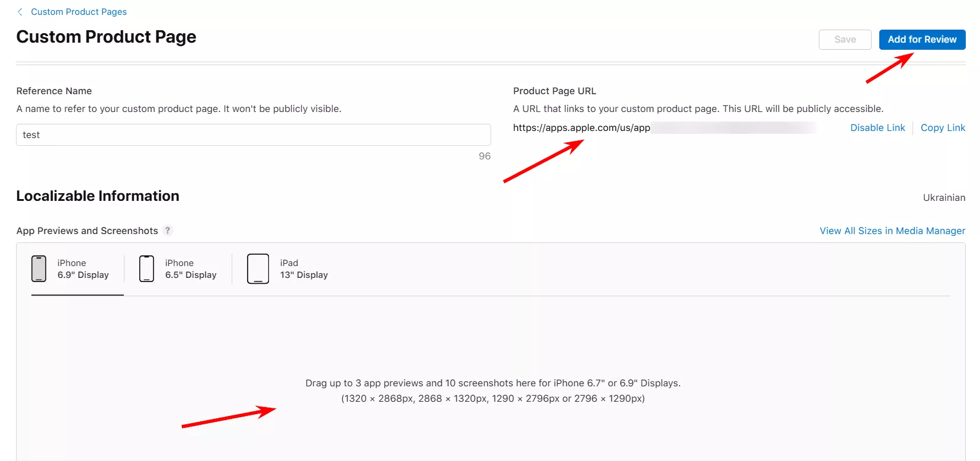Switch to the iPad 13" Display tab
Screen dimensions: 980x461
tap(304, 268)
